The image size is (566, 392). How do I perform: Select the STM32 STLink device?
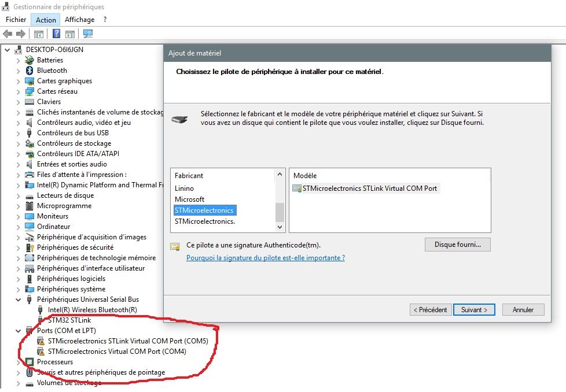(x=69, y=320)
